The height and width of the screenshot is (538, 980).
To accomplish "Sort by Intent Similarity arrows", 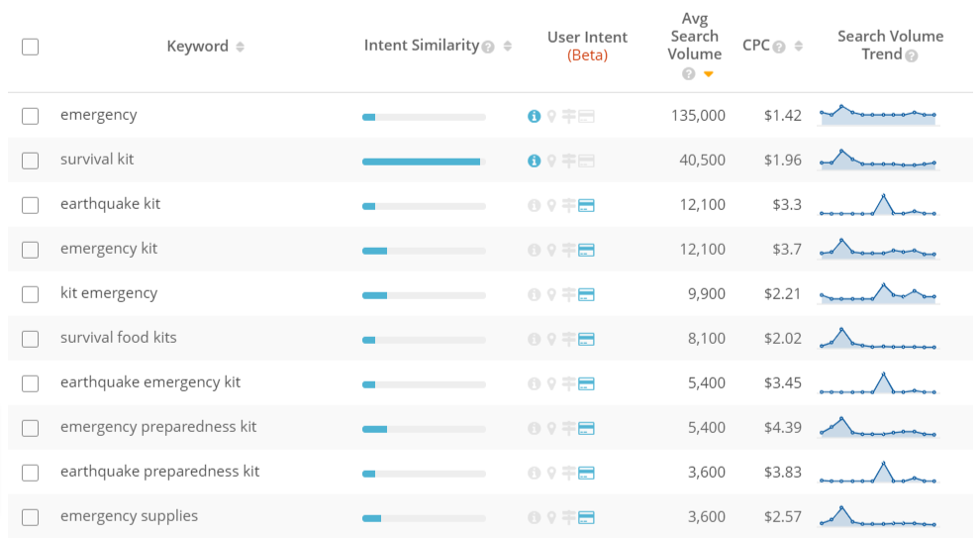I will (508, 47).
